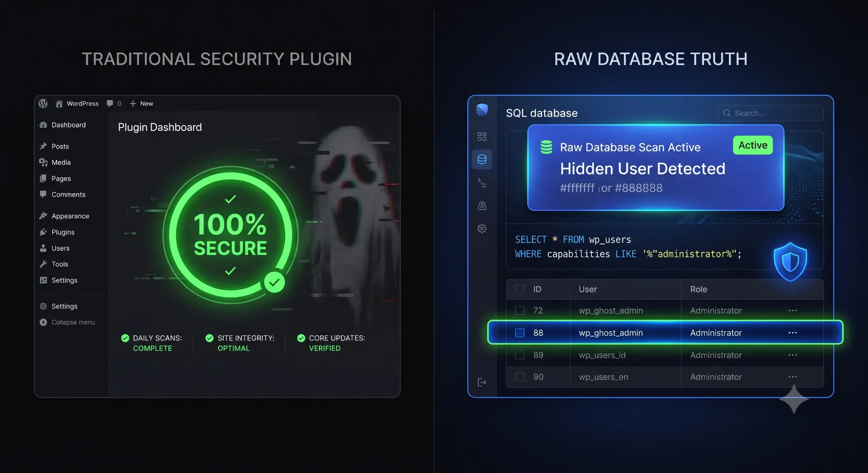Click the magnifier icon in search box
Screen dimensions: 868x473
pos(727,113)
